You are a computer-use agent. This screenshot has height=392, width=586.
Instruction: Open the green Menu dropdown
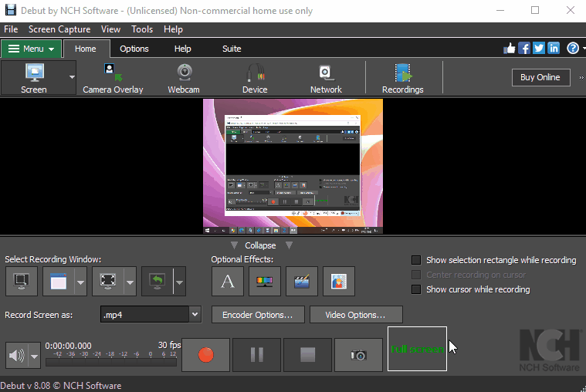click(x=32, y=49)
